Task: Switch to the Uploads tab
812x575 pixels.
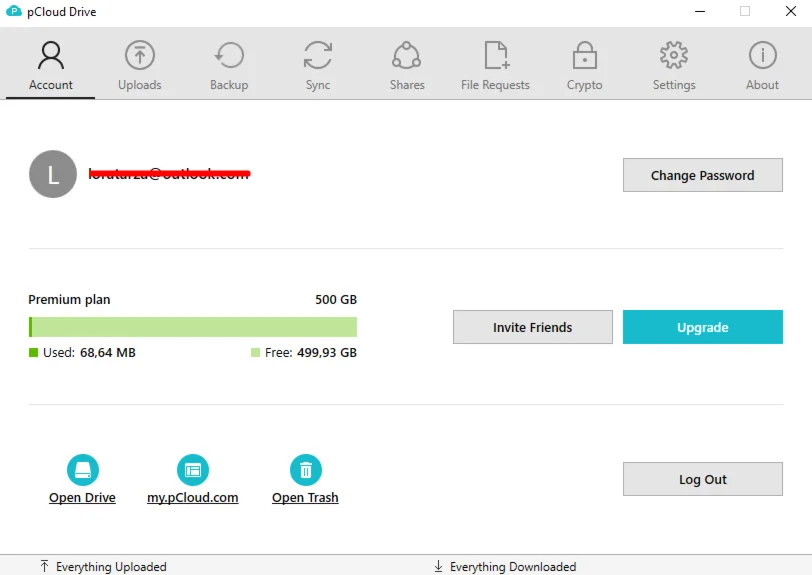Action: pyautogui.click(x=140, y=66)
